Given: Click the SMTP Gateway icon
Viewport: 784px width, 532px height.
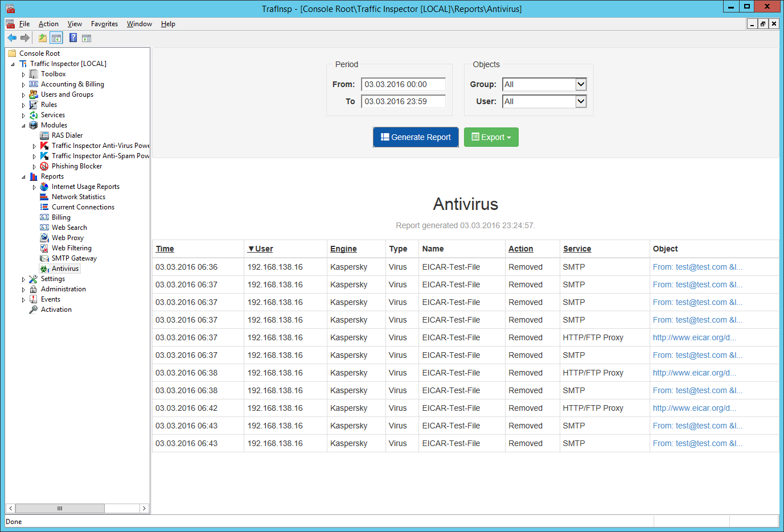Looking at the screenshot, I should click(x=44, y=258).
